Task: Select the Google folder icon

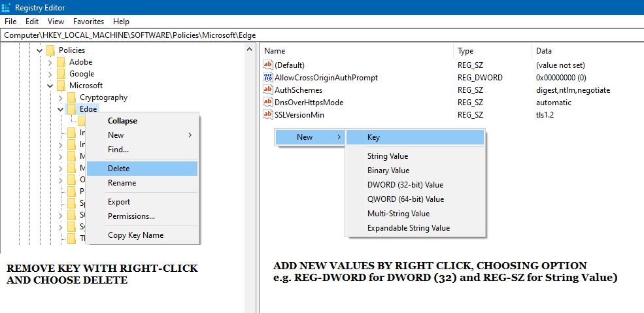Action: 61,74
